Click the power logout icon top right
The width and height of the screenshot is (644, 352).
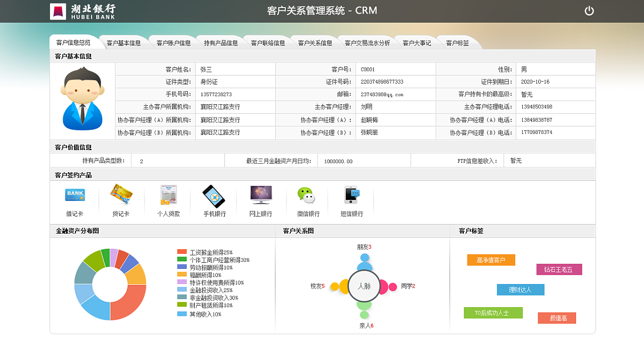(589, 10)
